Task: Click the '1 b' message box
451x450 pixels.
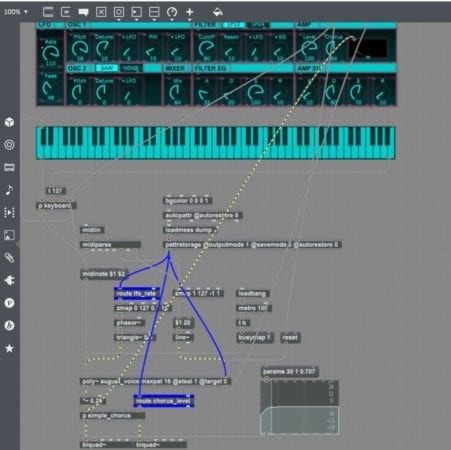Action: (243, 323)
